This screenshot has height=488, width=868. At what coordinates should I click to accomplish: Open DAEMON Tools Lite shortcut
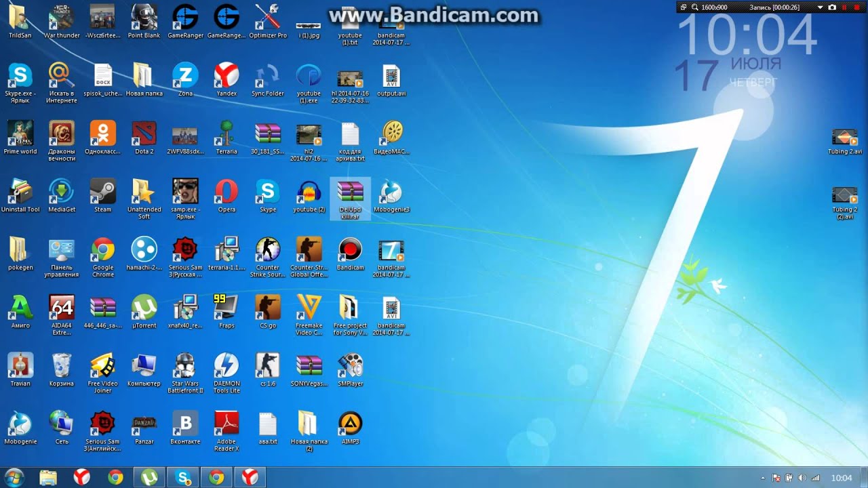tap(226, 374)
